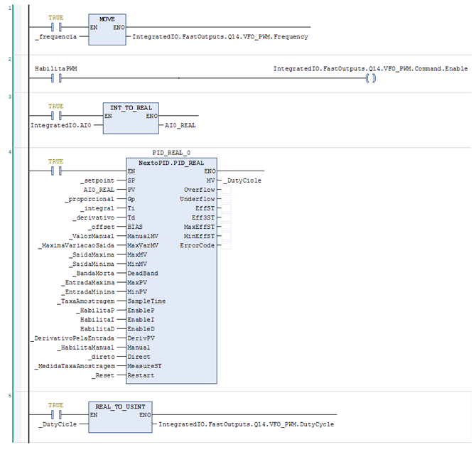Click the empty ErrorCode output box
The width and height of the screenshot is (476, 452).
coord(226,245)
